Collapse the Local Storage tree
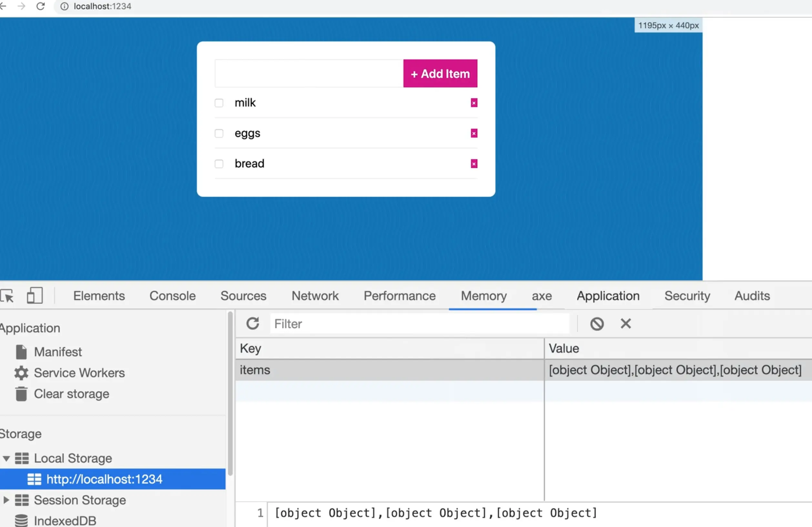This screenshot has height=527, width=812. 6,459
